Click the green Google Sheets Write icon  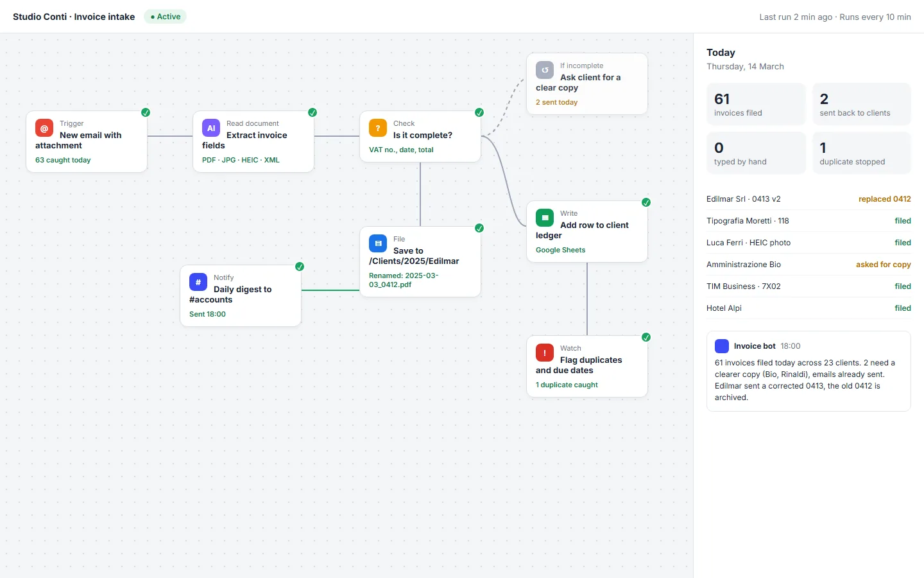[x=545, y=218]
